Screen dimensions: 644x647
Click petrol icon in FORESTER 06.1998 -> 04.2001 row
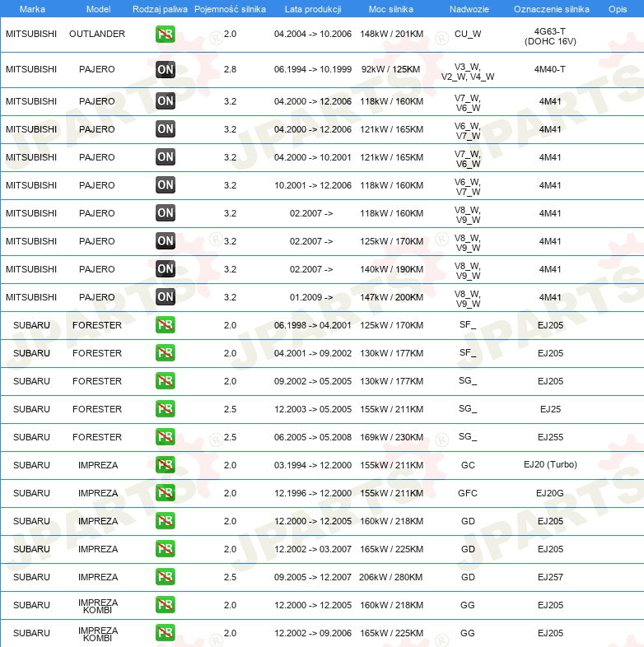pyautogui.click(x=166, y=325)
